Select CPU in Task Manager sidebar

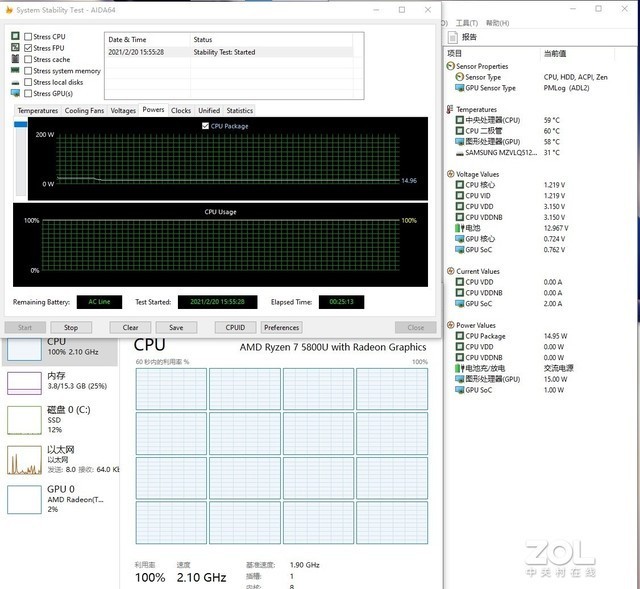coord(60,350)
